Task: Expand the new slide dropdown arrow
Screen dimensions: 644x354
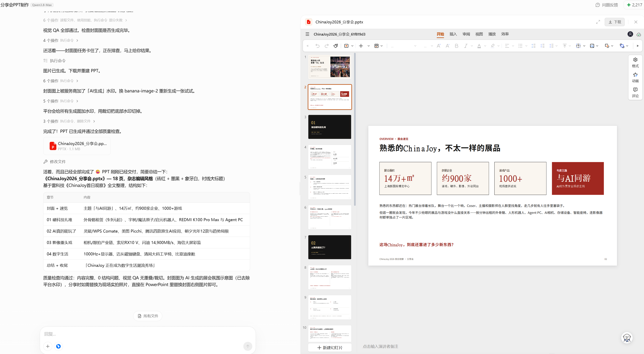Action: [368, 46]
